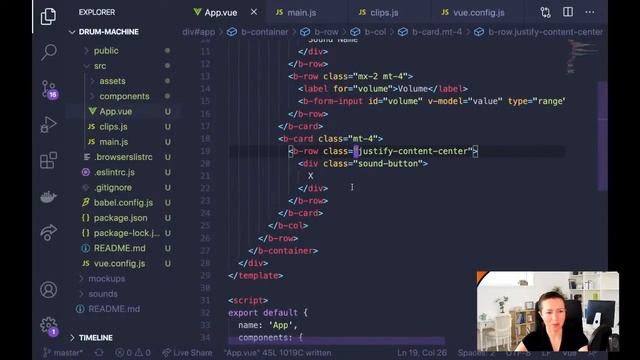Screen dimensions: 640x360
Task: Open package-lock.json file
Action: pos(126,233)
